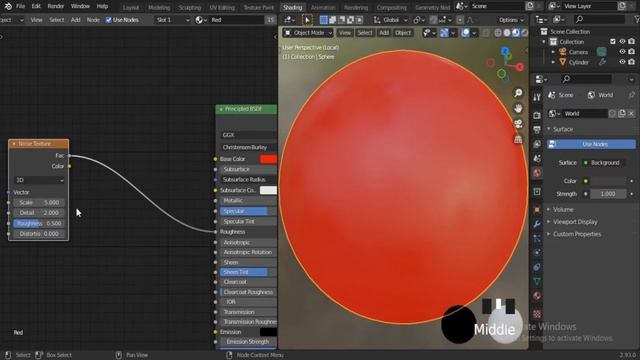Open the Modifiers wrench tab
Viewport: 640px width, 360px height.
click(x=537, y=224)
